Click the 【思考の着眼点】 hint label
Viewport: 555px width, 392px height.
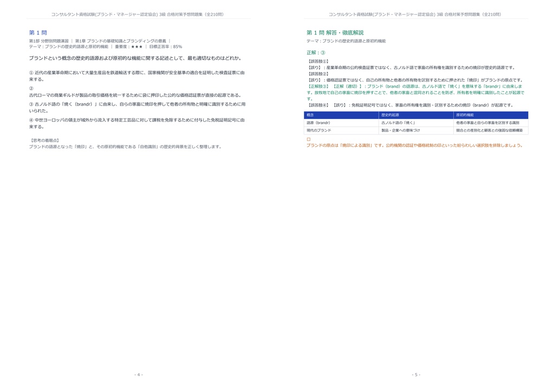44,140
